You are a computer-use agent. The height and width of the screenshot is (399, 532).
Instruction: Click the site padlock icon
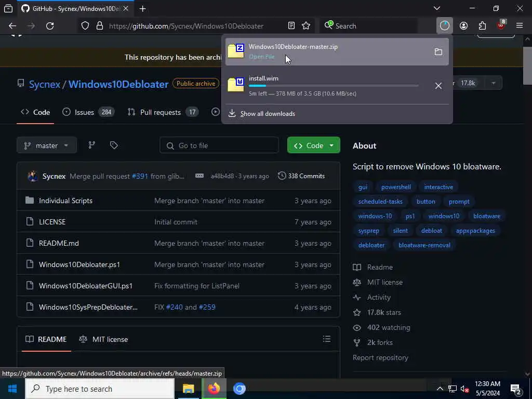click(100, 26)
